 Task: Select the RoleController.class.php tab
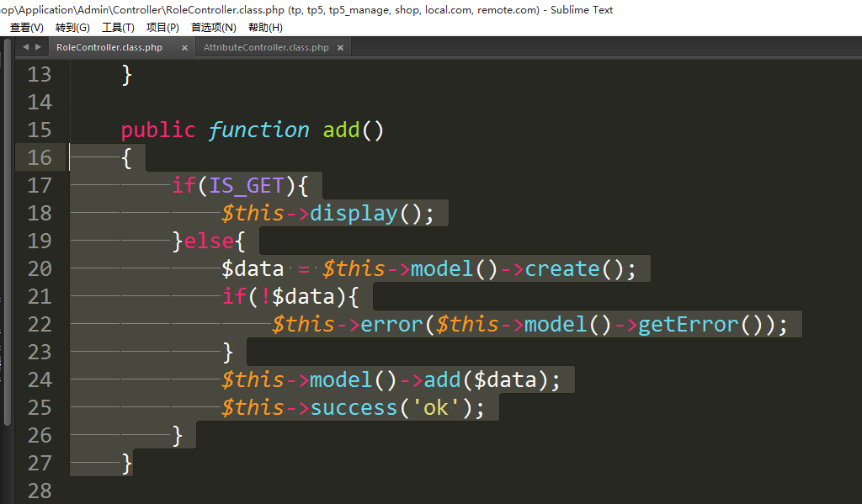(109, 48)
